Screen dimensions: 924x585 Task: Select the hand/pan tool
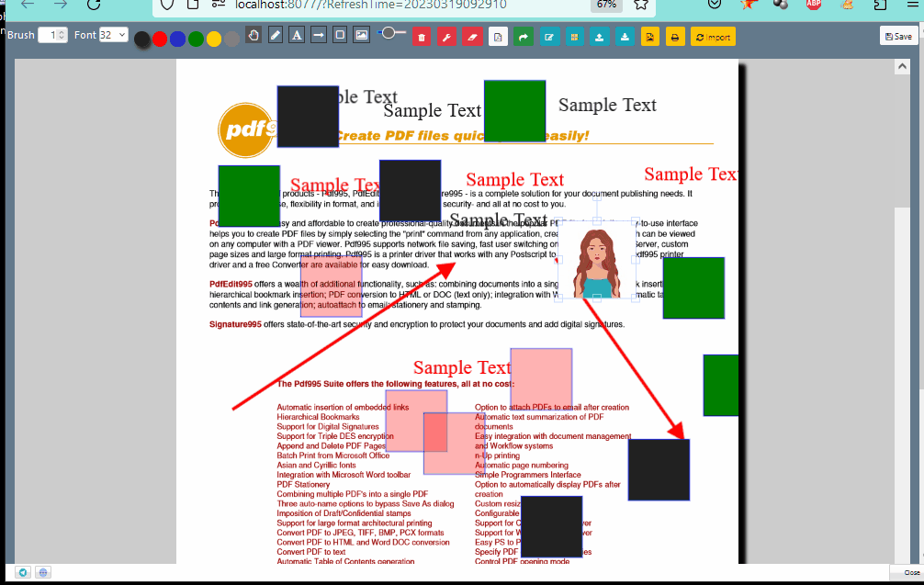click(254, 35)
